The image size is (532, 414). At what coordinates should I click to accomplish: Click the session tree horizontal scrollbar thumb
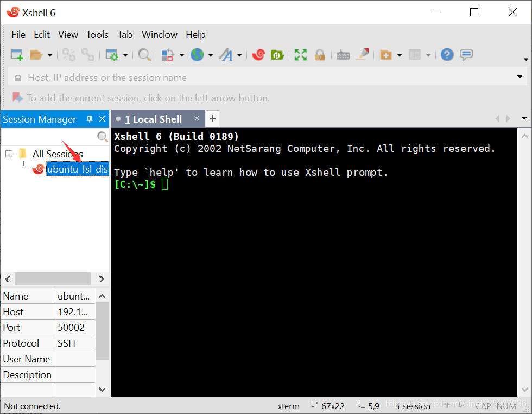pos(53,279)
